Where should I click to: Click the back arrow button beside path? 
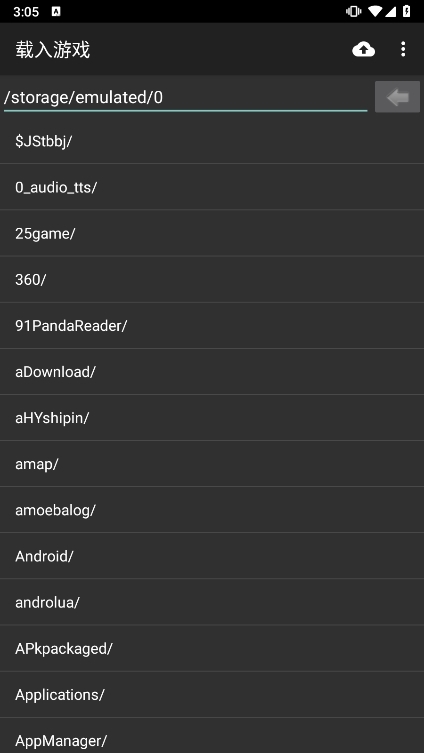coord(397,97)
